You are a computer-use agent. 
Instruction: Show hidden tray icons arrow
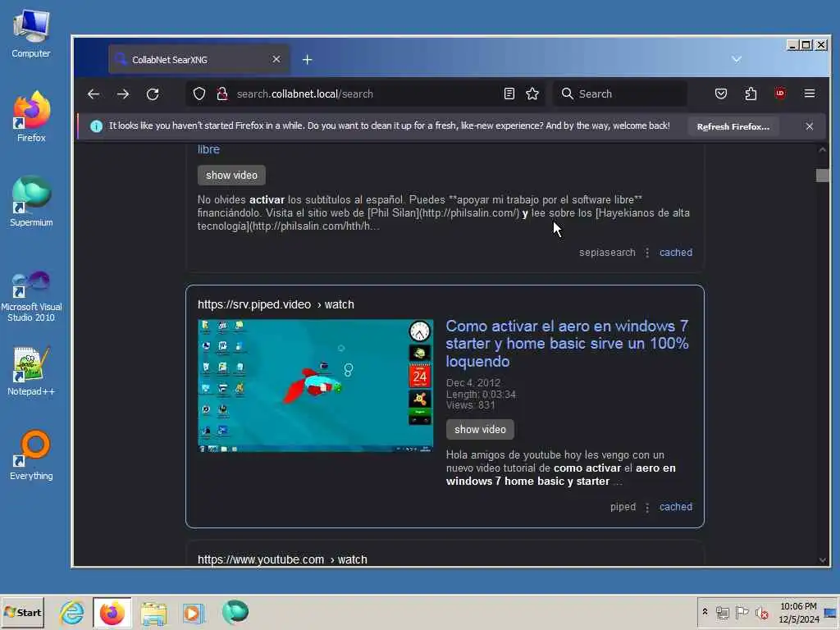705,612
